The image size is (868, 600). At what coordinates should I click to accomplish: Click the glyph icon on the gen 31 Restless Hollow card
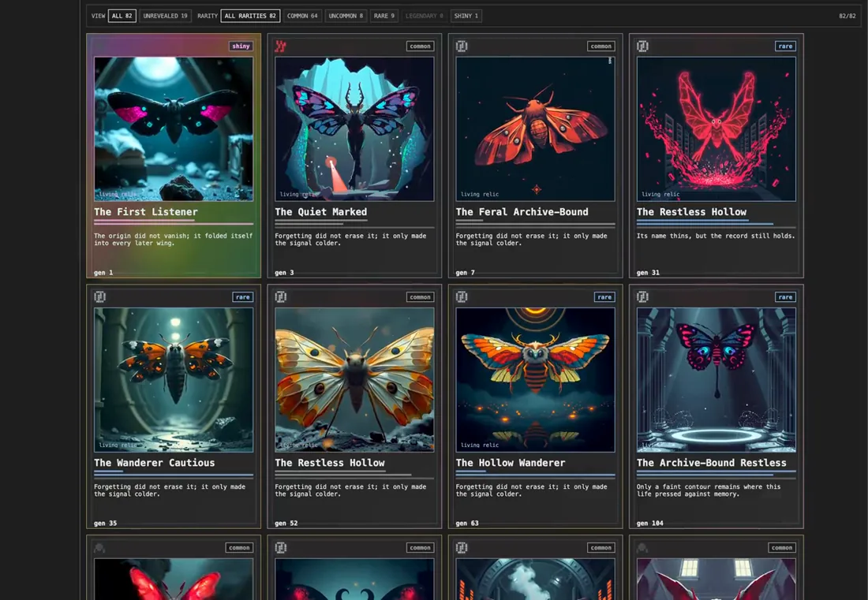pyautogui.click(x=642, y=47)
